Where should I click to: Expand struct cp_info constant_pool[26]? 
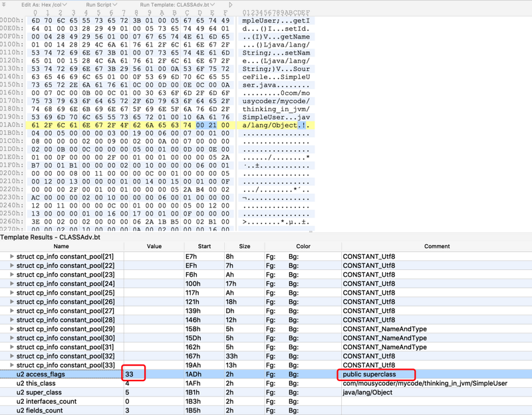pos(12,302)
